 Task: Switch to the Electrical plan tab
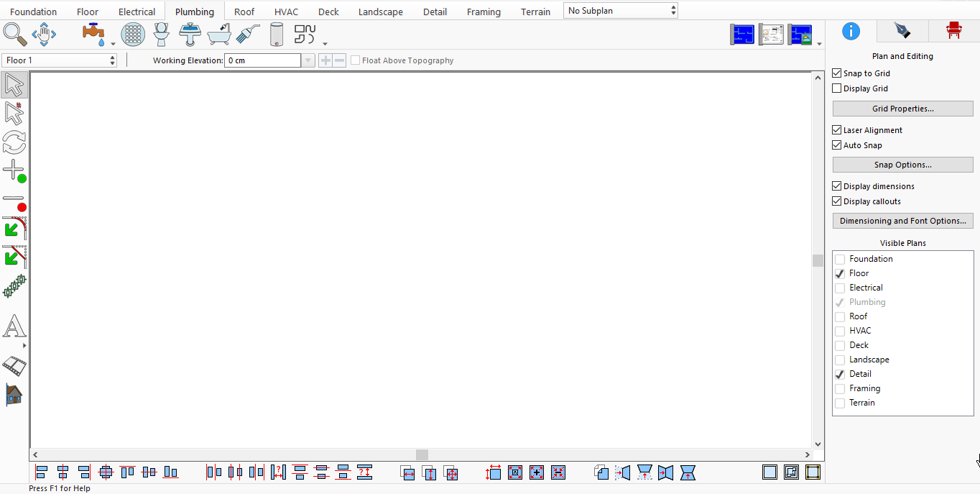tap(137, 12)
